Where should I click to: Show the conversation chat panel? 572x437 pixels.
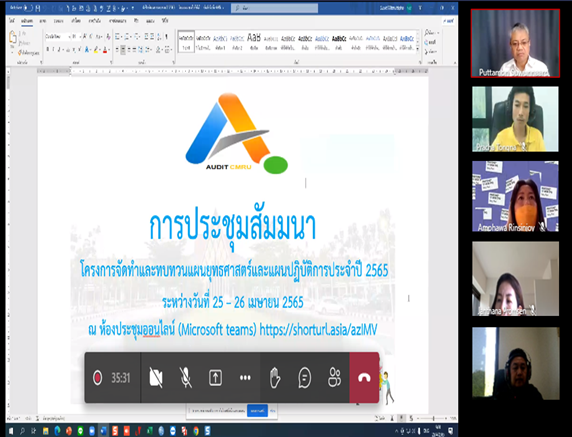[x=305, y=378]
